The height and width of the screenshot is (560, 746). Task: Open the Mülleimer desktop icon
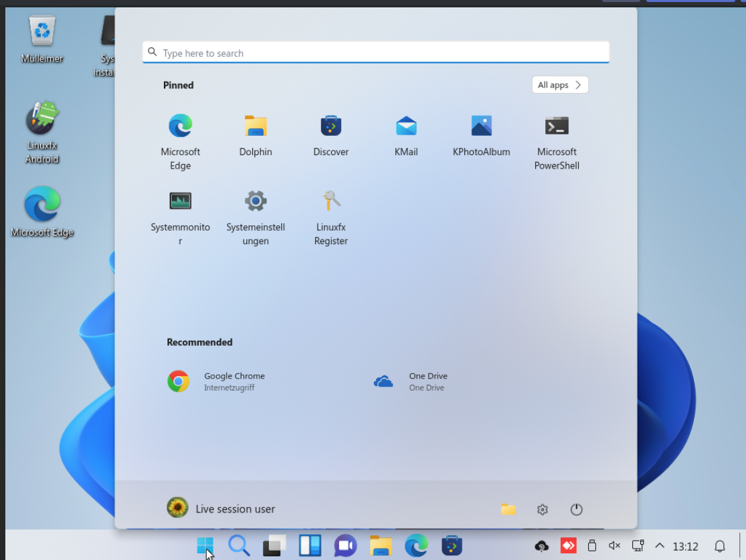click(42, 39)
